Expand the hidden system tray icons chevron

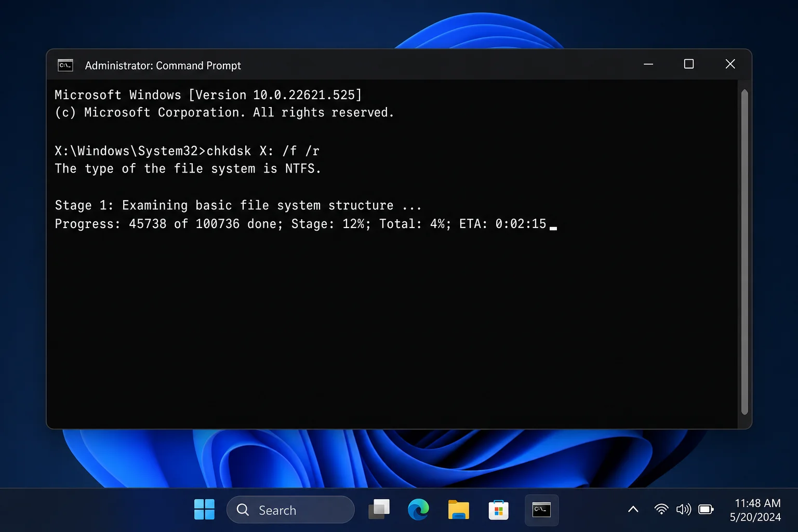point(633,510)
